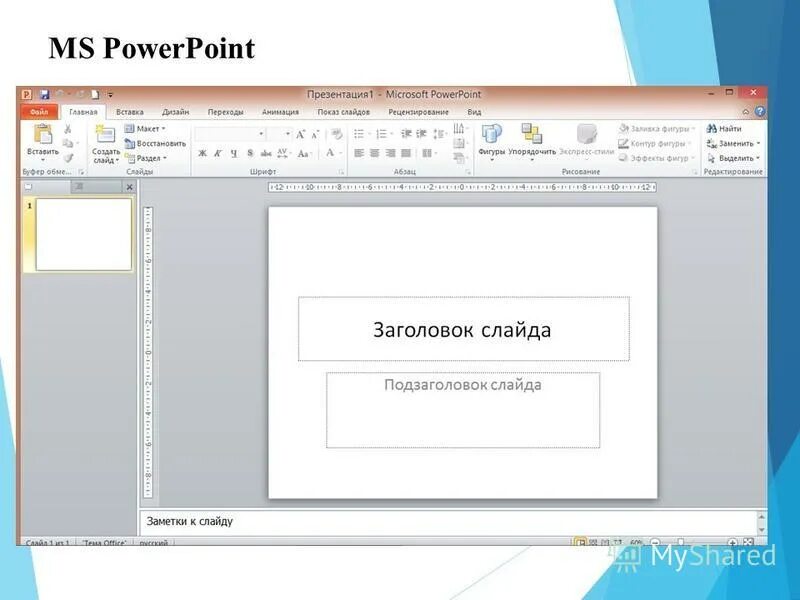Open Абзац group dialog launcher
The height and width of the screenshot is (600, 800).
[x=467, y=172]
